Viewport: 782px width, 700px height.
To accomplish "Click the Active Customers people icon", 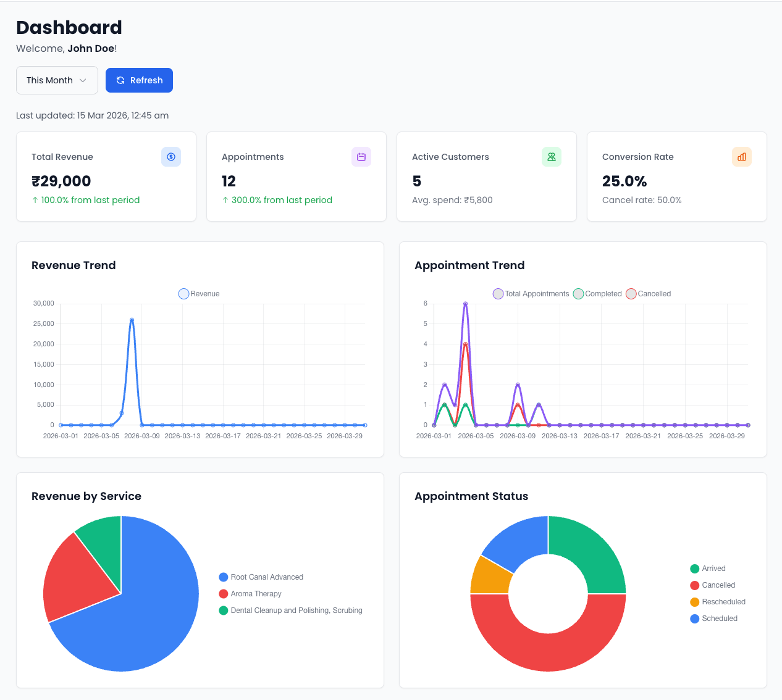I will pos(552,157).
